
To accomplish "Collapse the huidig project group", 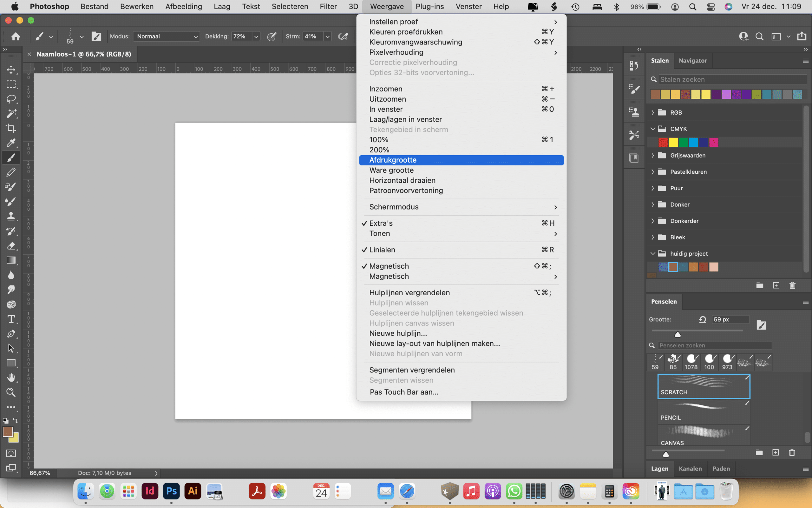I will (x=653, y=254).
